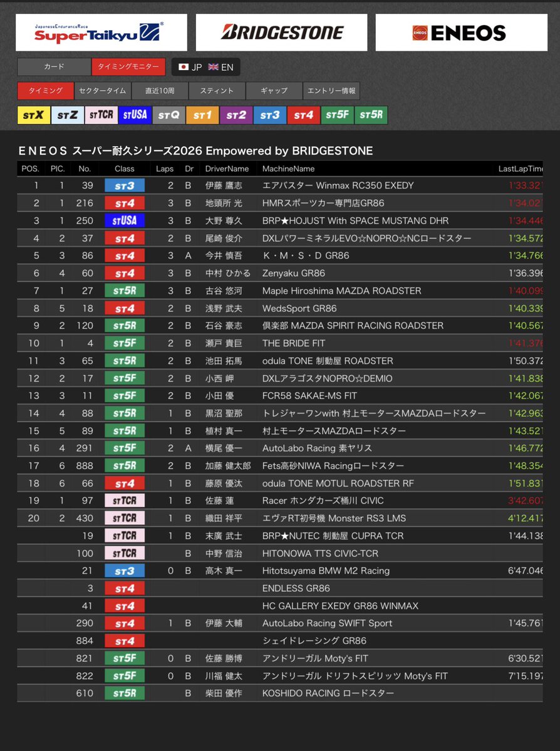Select BRP★HOJUST With SPACE MUSTANG DHR entry

(355, 221)
